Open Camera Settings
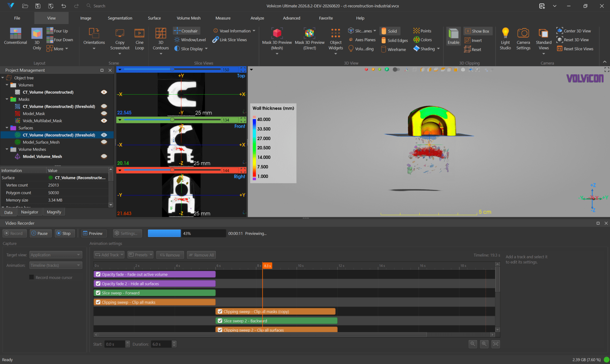 (x=523, y=39)
